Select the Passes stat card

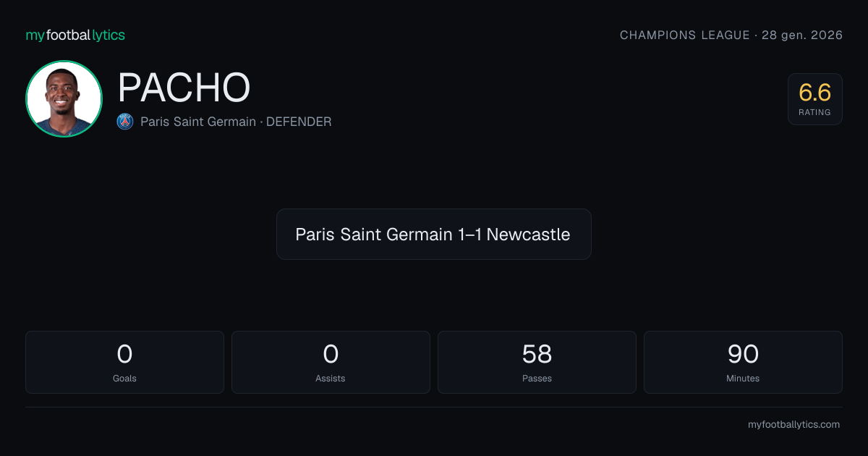[x=537, y=362]
